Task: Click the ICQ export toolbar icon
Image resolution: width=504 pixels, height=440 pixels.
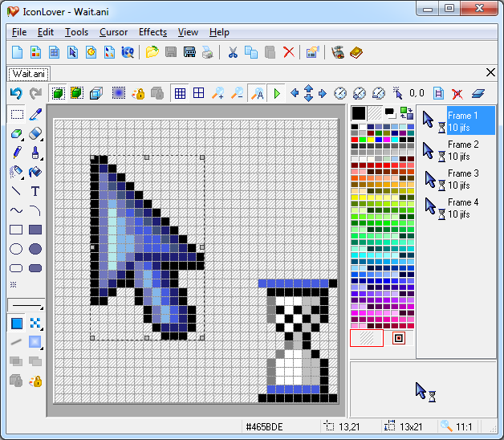Action: 128,52
